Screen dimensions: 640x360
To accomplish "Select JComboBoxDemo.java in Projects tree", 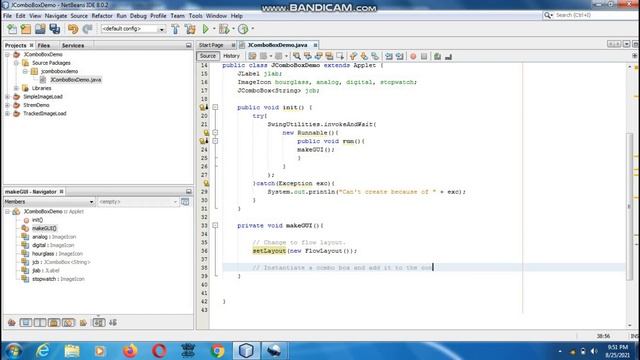I will click(76, 80).
